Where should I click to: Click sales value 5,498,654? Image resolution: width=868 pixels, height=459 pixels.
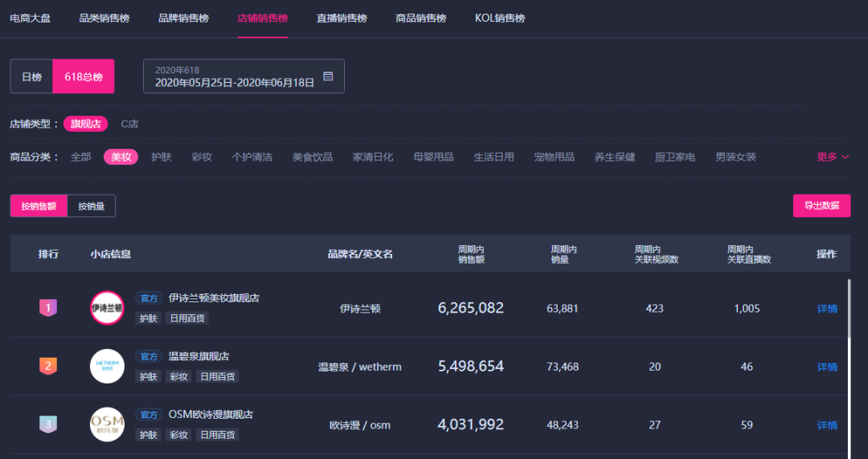[471, 366]
